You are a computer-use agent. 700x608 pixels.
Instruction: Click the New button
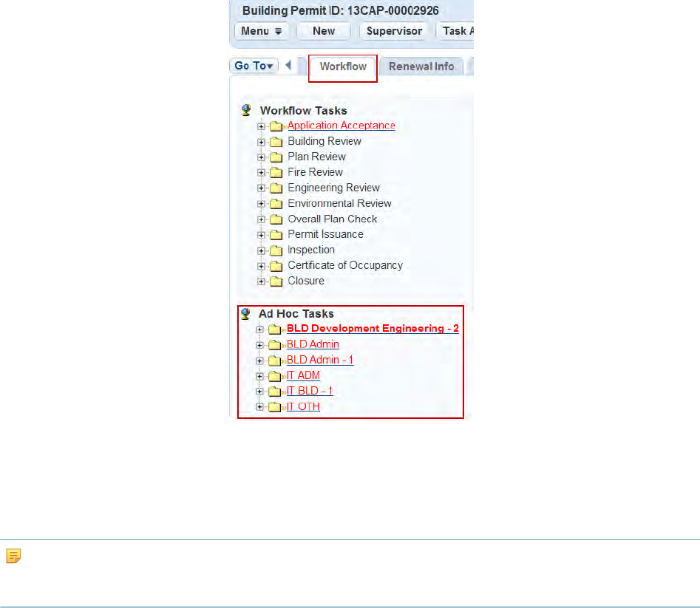pyautogui.click(x=324, y=31)
